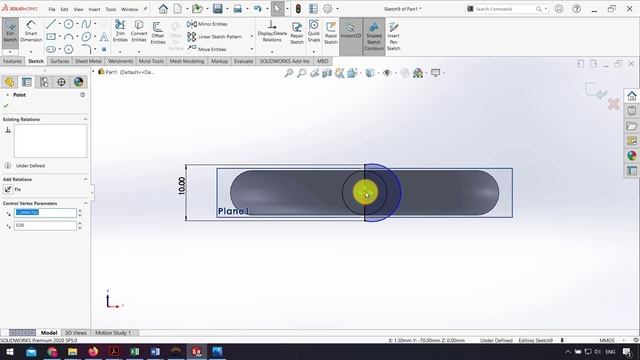Switch to the Evaluate tab

[244, 61]
